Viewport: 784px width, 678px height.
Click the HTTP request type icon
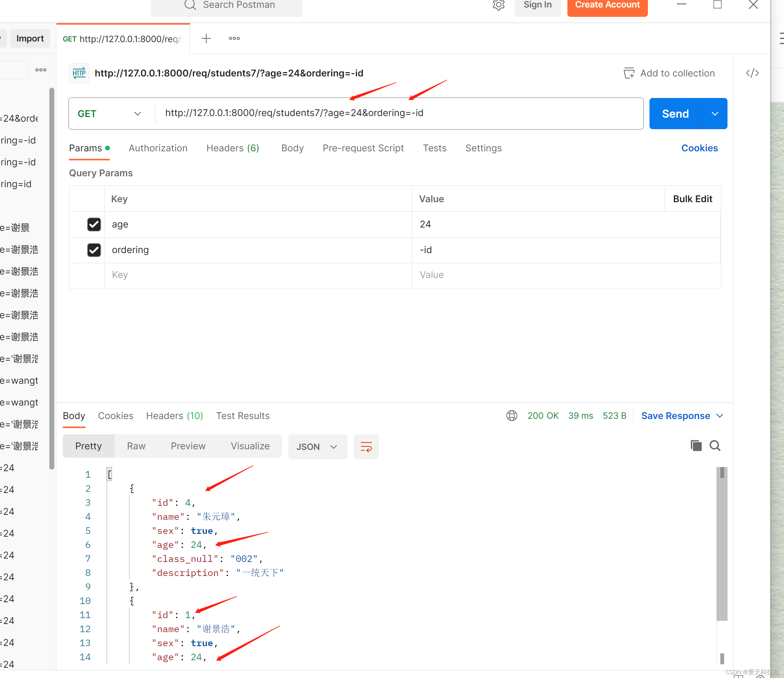click(79, 73)
